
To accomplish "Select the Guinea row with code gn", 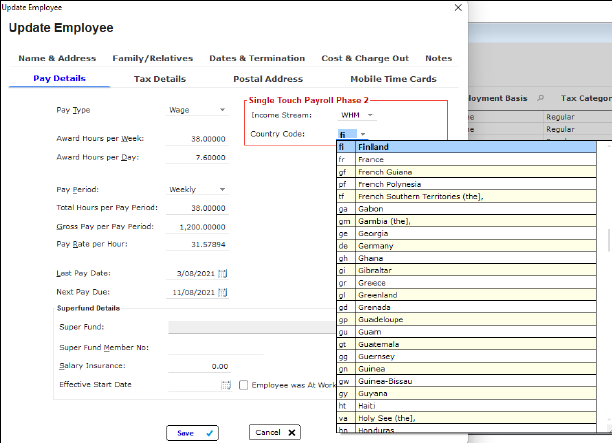I will pyautogui.click(x=466, y=369).
